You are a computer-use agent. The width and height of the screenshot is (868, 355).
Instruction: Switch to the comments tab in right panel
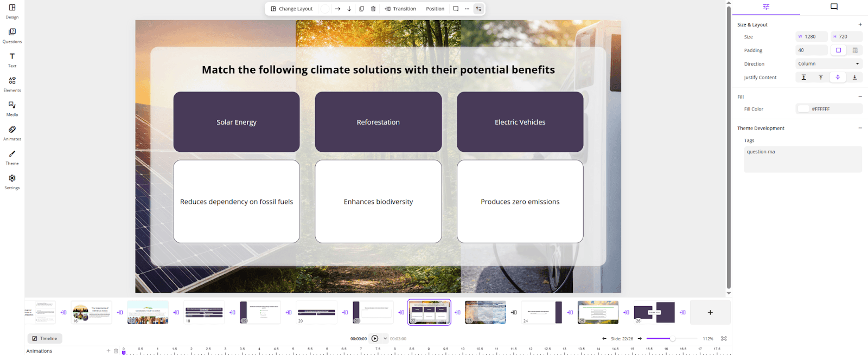tap(834, 7)
